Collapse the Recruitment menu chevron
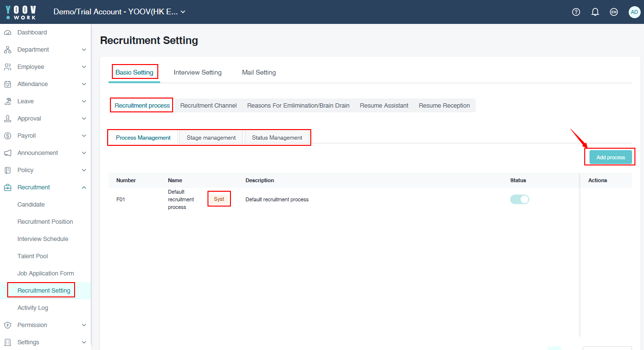Viewport: 644px width, 350px height. 84,187
